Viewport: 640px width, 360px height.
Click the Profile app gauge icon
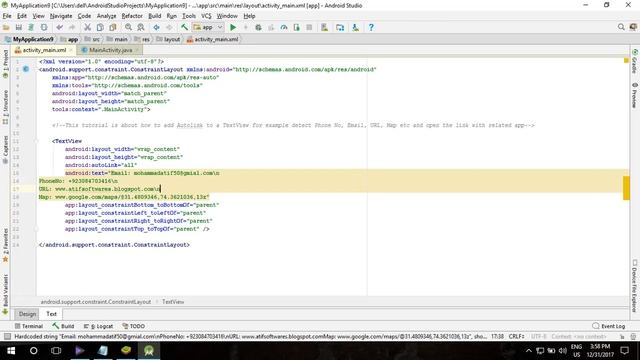coord(284,27)
